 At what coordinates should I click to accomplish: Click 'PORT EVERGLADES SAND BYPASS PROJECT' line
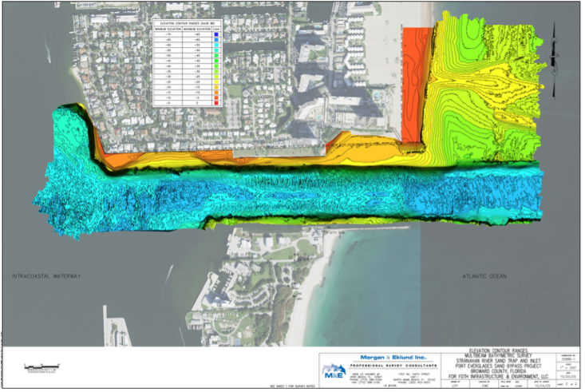(x=498, y=366)
